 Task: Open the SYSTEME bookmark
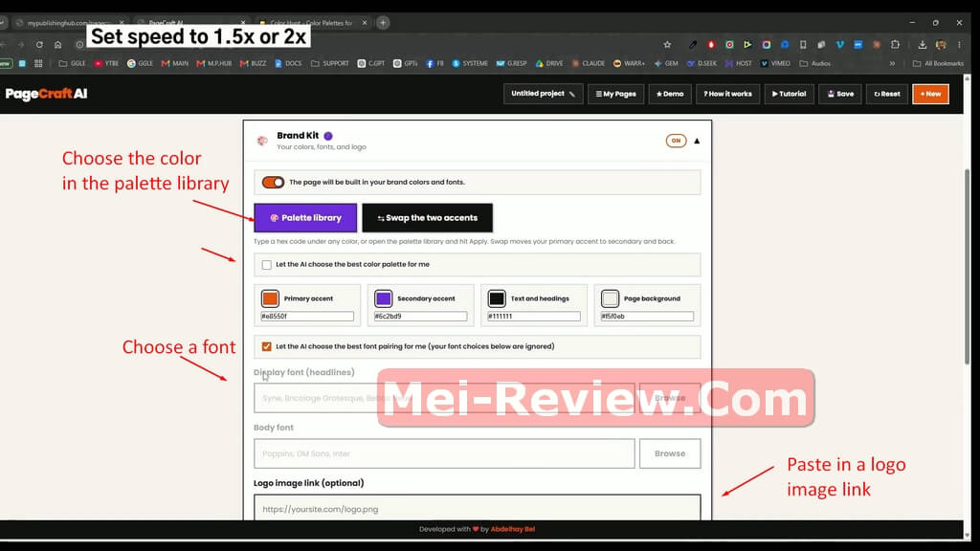point(470,63)
